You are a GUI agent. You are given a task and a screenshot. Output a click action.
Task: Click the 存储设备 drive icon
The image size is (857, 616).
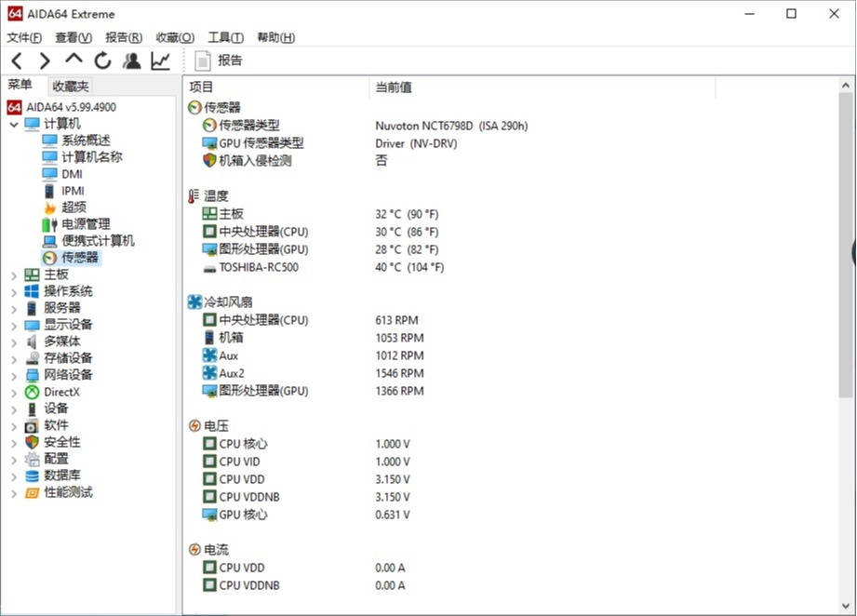point(33,358)
